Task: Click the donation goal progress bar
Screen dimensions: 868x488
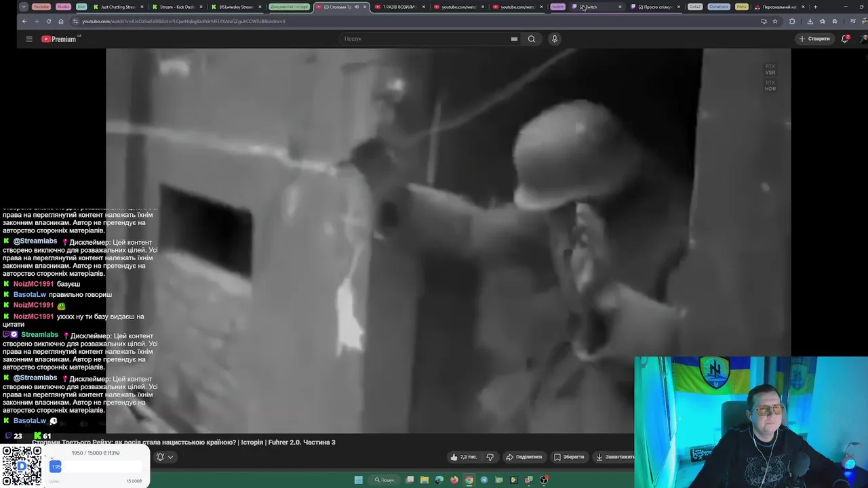Action: coord(96,466)
